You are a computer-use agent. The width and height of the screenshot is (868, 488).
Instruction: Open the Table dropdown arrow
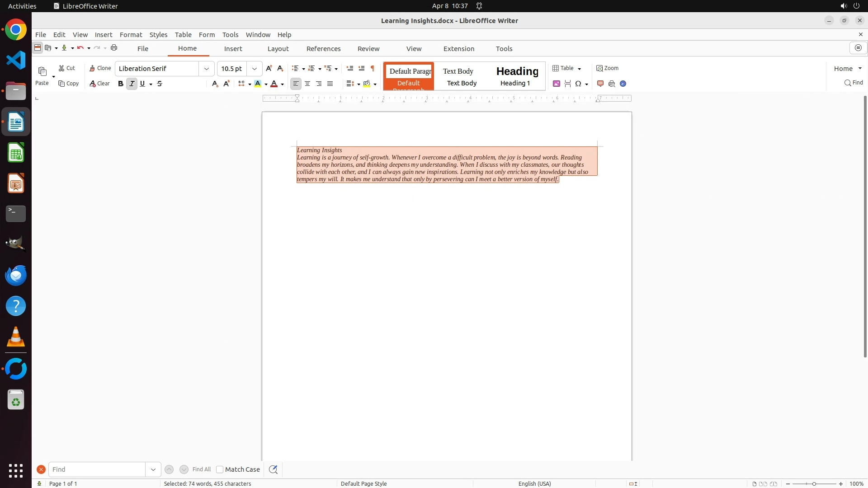pyautogui.click(x=579, y=69)
